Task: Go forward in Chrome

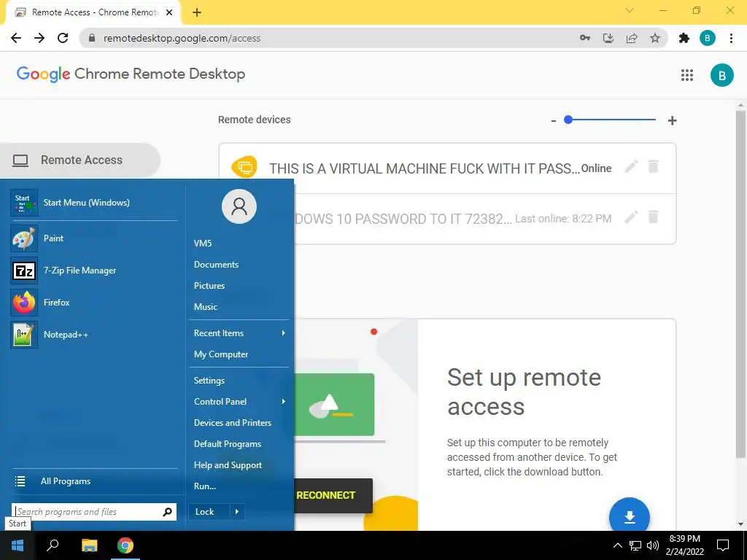Action: [x=39, y=38]
